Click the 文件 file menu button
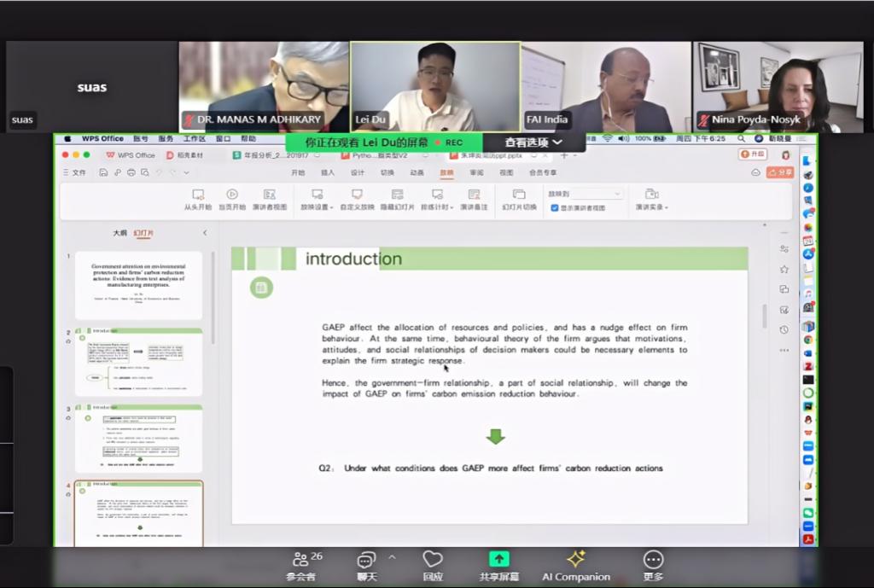Screen dimensions: 874x588 [x=75, y=172]
